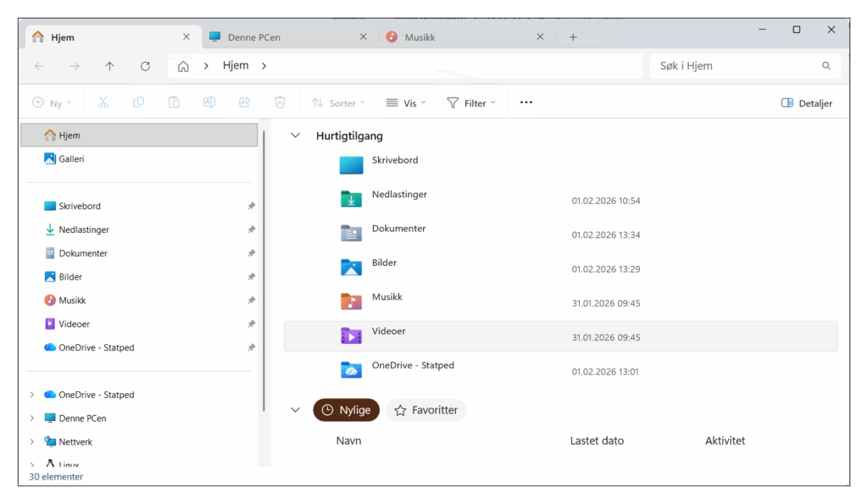
Task: Click the Cut scissors icon in toolbar
Action: coord(103,102)
